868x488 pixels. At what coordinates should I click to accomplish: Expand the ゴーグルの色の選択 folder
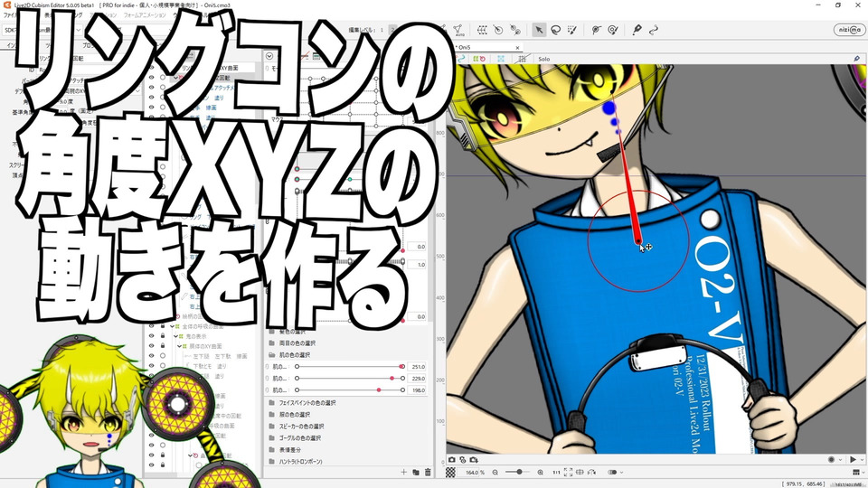[272, 438]
